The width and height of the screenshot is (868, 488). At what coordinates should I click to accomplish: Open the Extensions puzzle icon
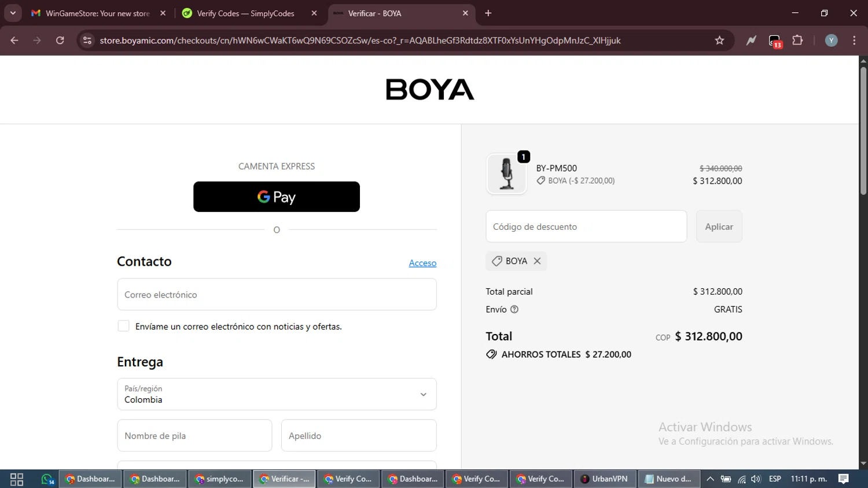tap(797, 41)
